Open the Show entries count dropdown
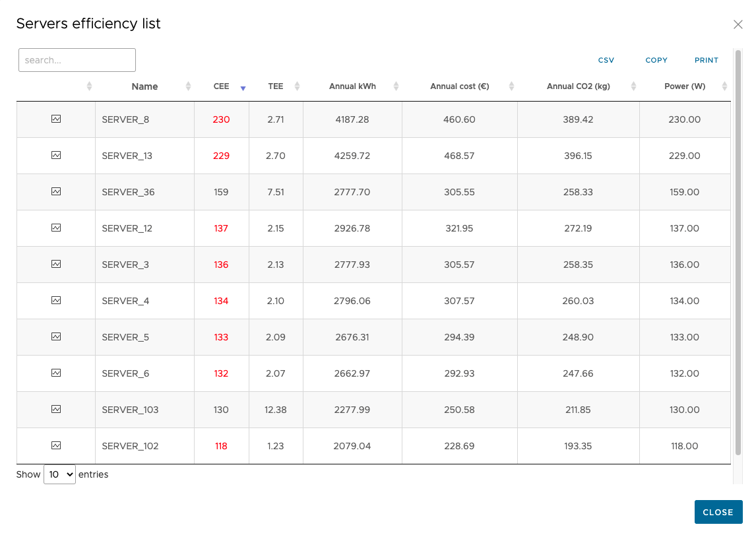This screenshot has width=756, height=537. pos(60,474)
